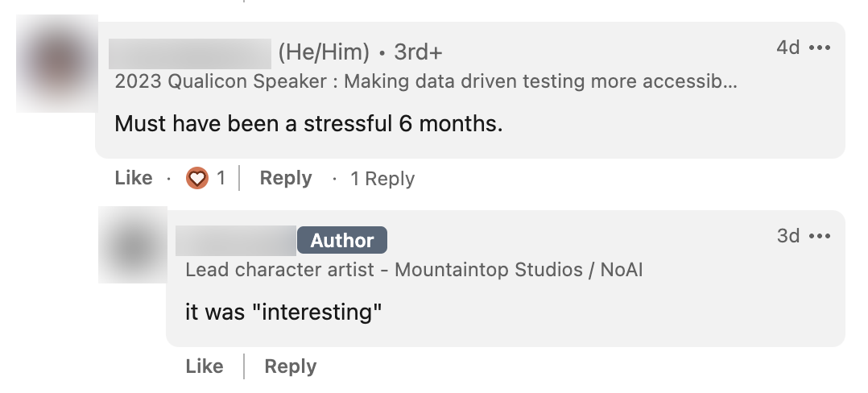Viewport: 868px width, 393px height.
Task: Click the "4d" timestamp on the first comment
Action: click(787, 48)
